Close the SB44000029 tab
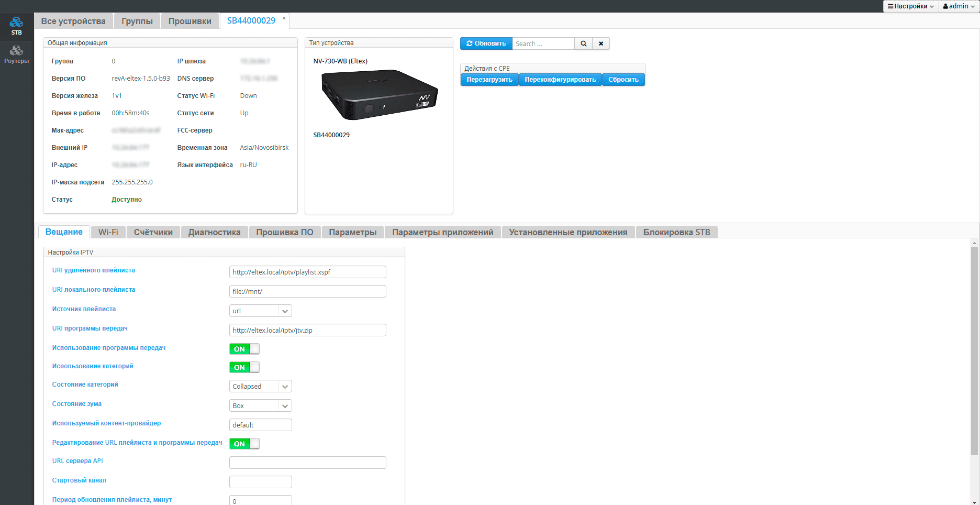This screenshot has height=505, width=980. pos(284,18)
